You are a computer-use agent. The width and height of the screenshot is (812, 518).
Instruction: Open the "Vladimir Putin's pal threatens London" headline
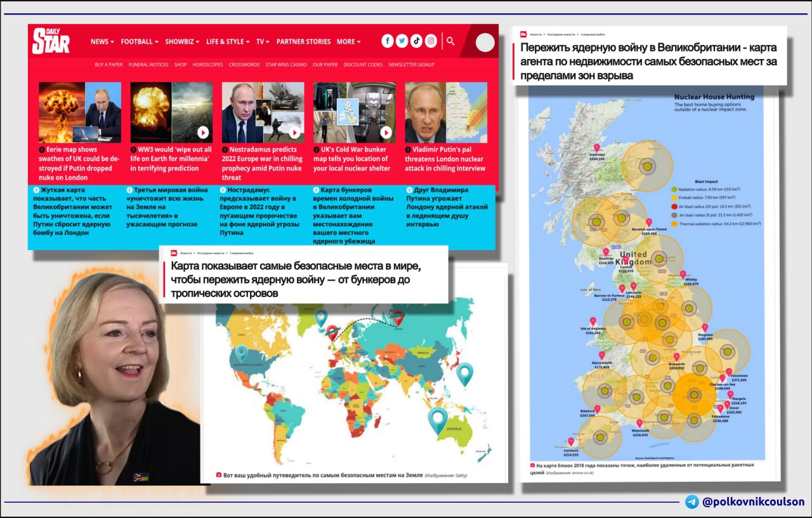click(445, 159)
